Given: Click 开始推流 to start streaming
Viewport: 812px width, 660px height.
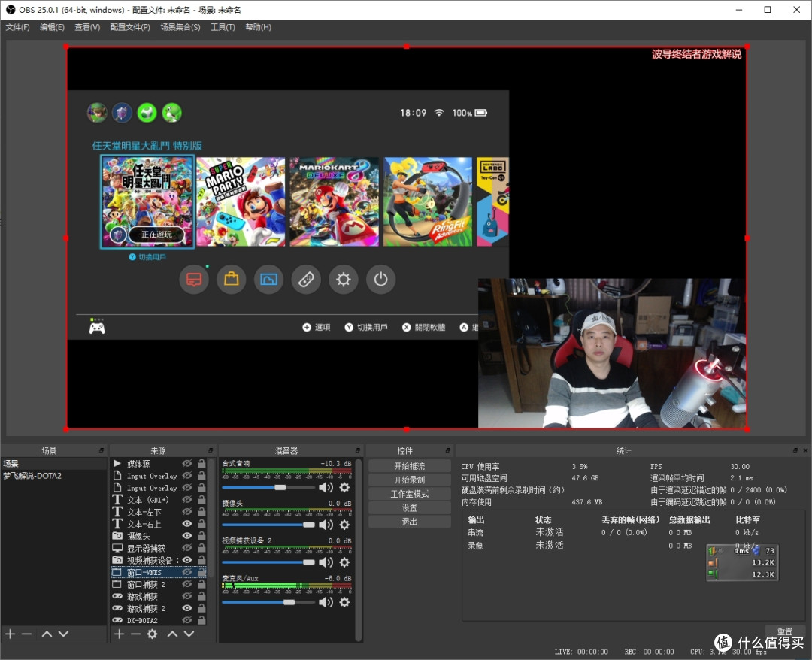Looking at the screenshot, I should tap(410, 466).
